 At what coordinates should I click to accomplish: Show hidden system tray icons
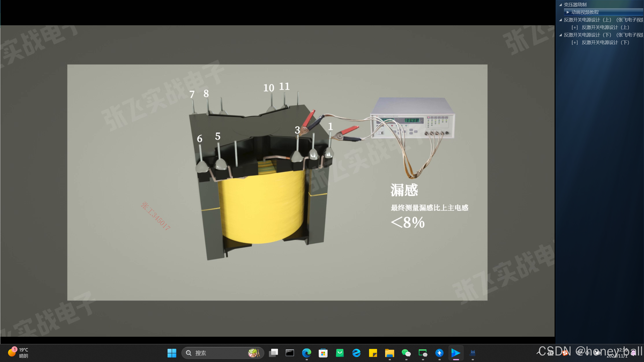pyautogui.click(x=538, y=353)
